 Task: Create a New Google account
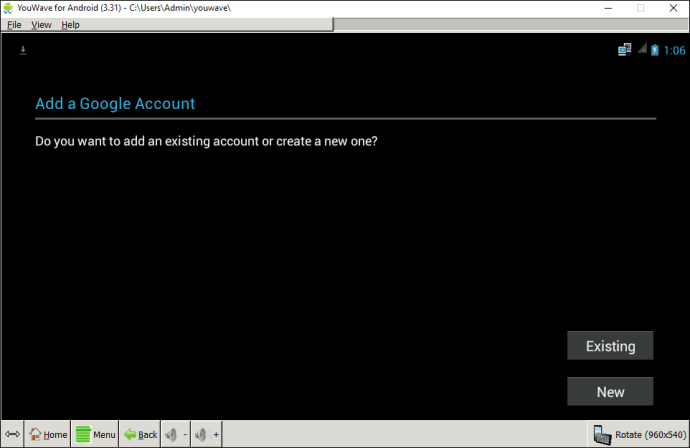(610, 392)
